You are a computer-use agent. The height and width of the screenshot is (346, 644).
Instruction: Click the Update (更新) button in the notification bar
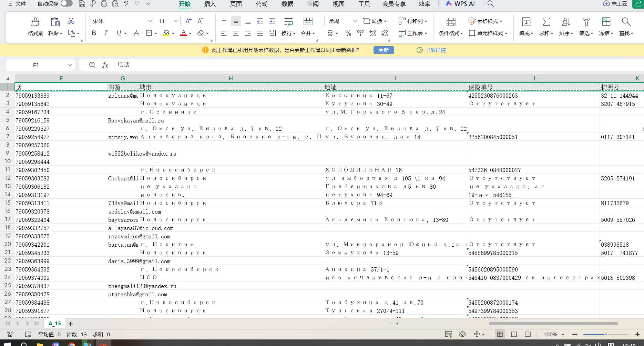pos(384,50)
